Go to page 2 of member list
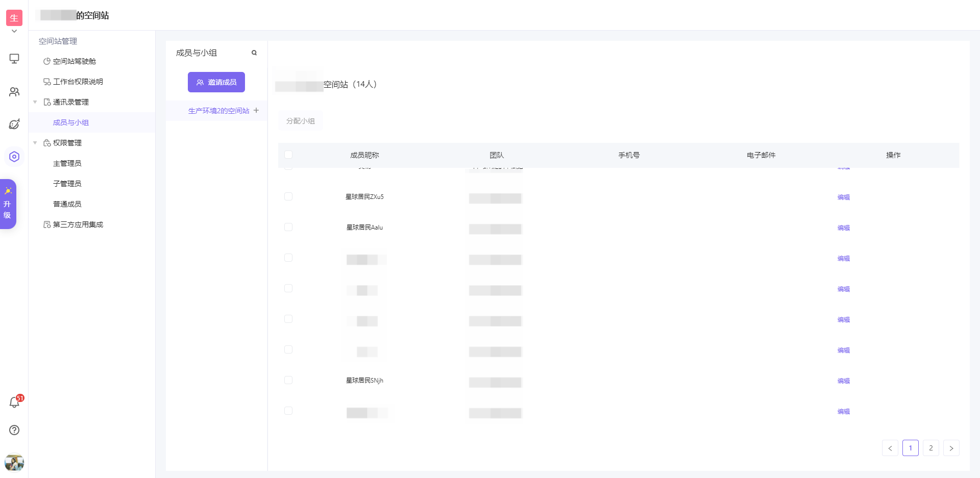 (x=930, y=448)
